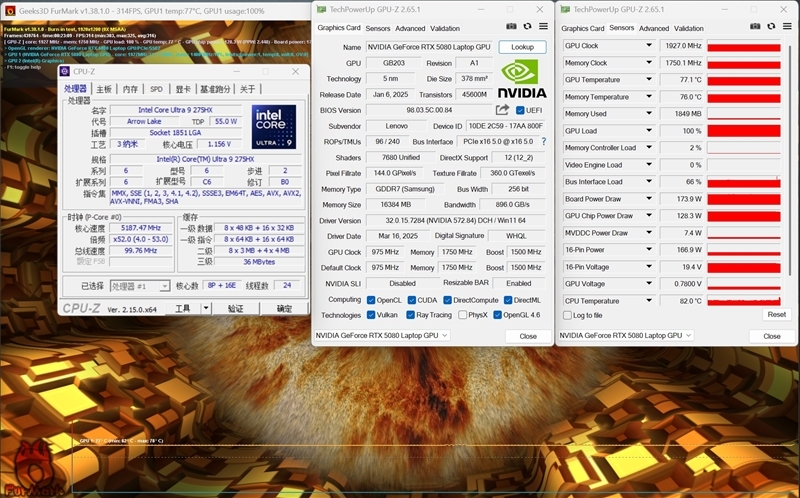
Task: Click GPU-Z Graphics Card window title icon
Action: pyautogui.click(x=321, y=9)
